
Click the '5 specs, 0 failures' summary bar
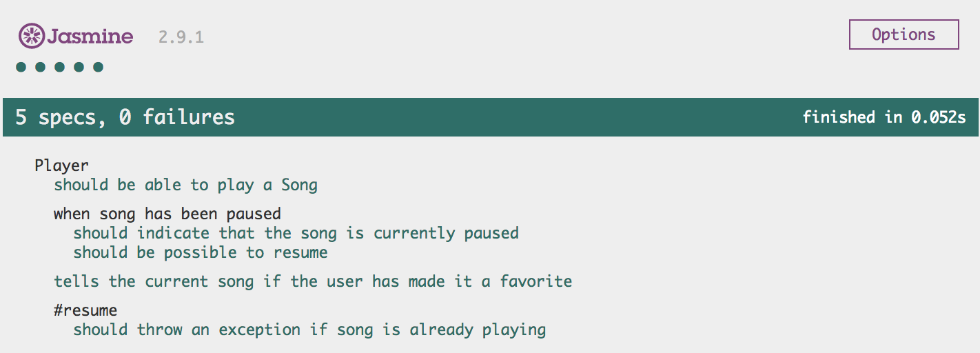(x=490, y=117)
